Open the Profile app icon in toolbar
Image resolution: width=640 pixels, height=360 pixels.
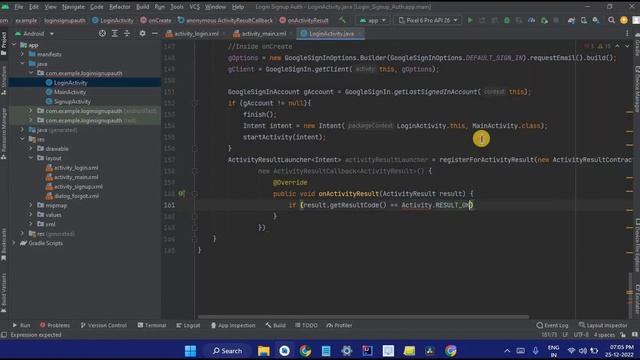531,20
